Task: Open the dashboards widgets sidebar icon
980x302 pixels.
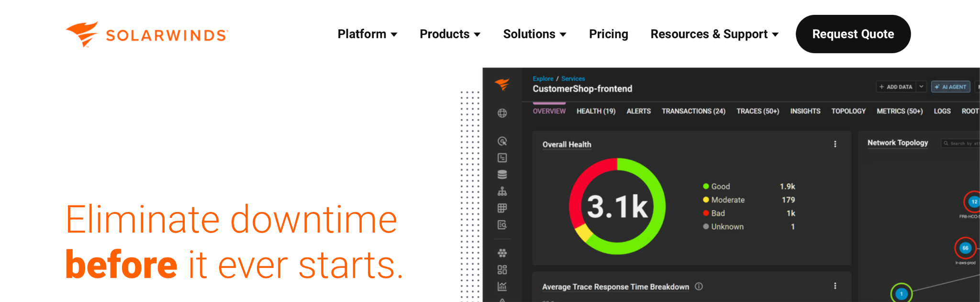Action: 502,270
